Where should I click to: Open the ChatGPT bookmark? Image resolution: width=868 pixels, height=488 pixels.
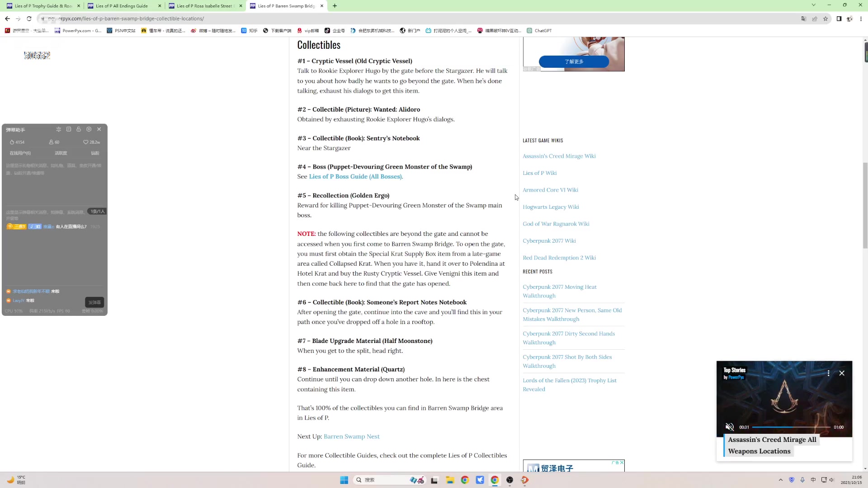pyautogui.click(x=539, y=31)
